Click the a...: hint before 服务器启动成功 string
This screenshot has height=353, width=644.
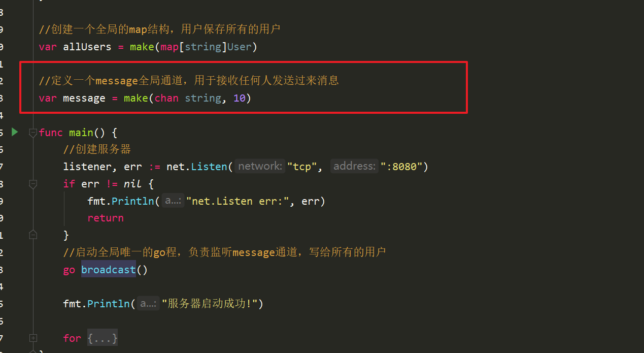coord(149,304)
